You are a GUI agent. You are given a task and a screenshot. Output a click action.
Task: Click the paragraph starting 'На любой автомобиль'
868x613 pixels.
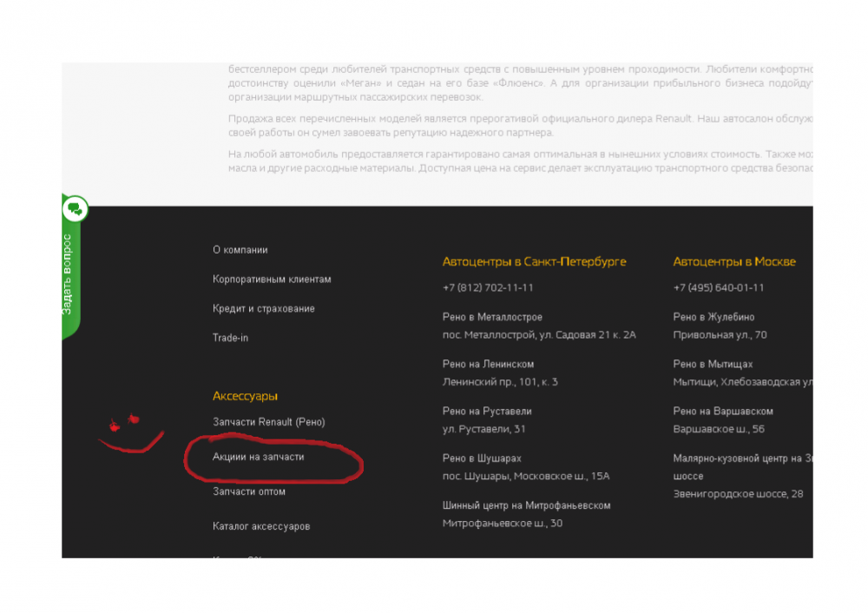coord(520,161)
